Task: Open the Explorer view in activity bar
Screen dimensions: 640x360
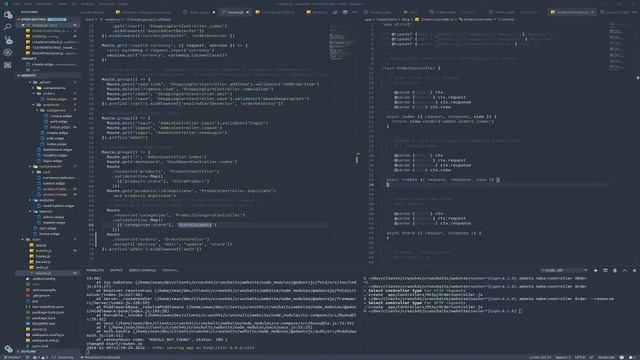Action: point(8,15)
